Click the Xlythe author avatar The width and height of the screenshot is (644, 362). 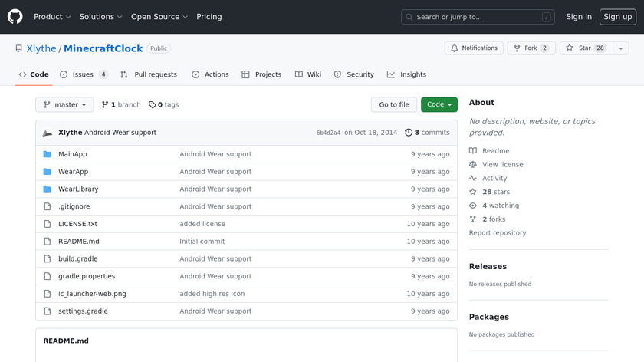48,133
